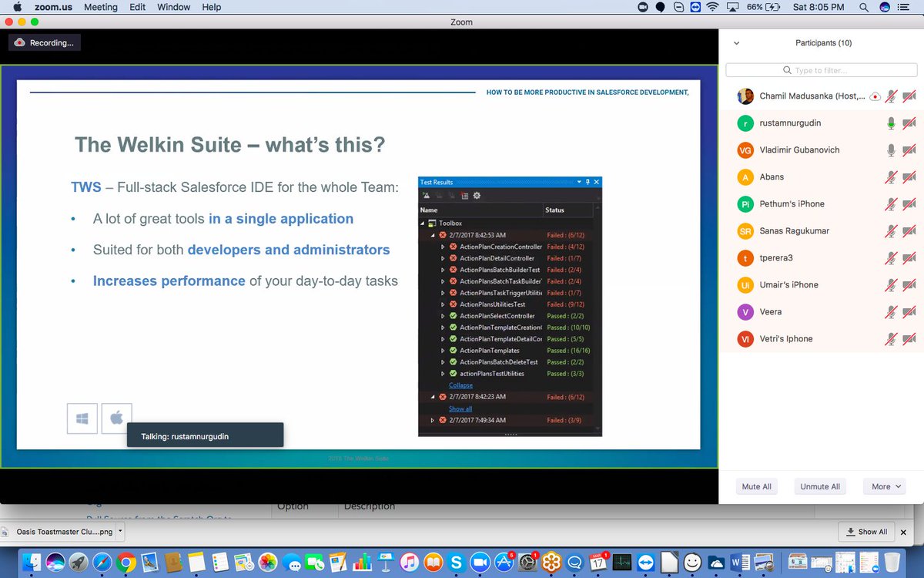Viewport: 924px width, 578px height.
Task: Collapse the Toolbox tree node
Action: pos(423,223)
